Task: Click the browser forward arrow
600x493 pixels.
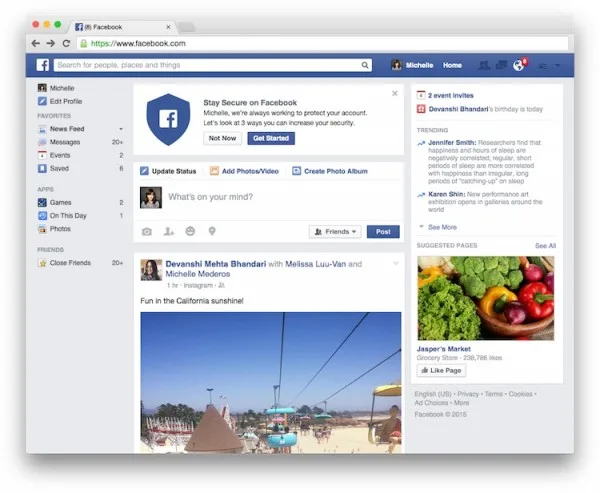Action: (x=51, y=43)
